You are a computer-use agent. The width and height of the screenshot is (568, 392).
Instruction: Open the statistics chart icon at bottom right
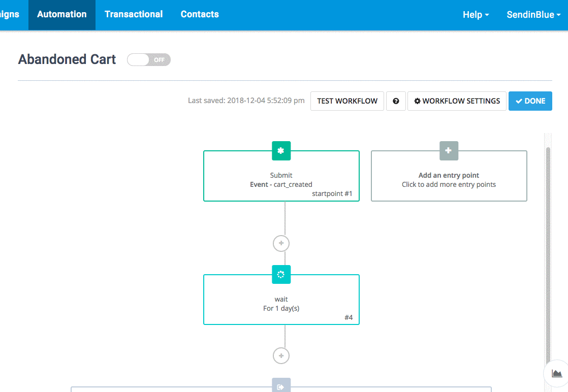(557, 374)
